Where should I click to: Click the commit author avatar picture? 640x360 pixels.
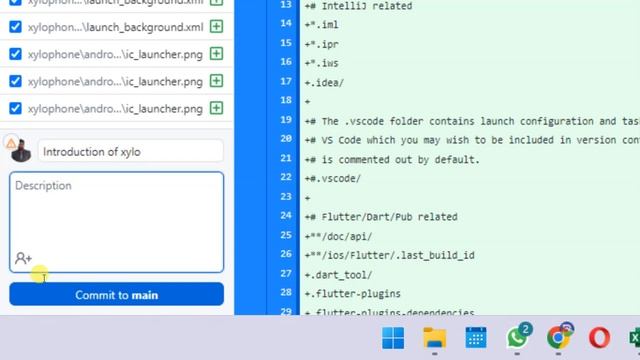pyautogui.click(x=21, y=152)
